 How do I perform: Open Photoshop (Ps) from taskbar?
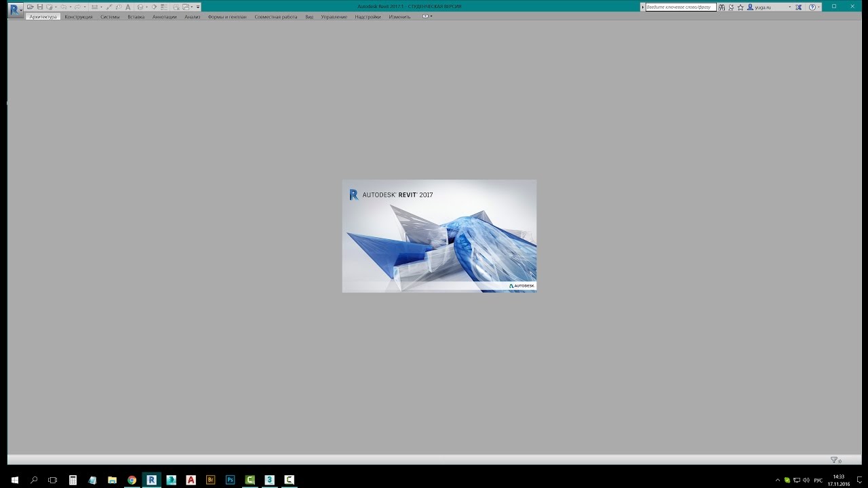click(230, 480)
